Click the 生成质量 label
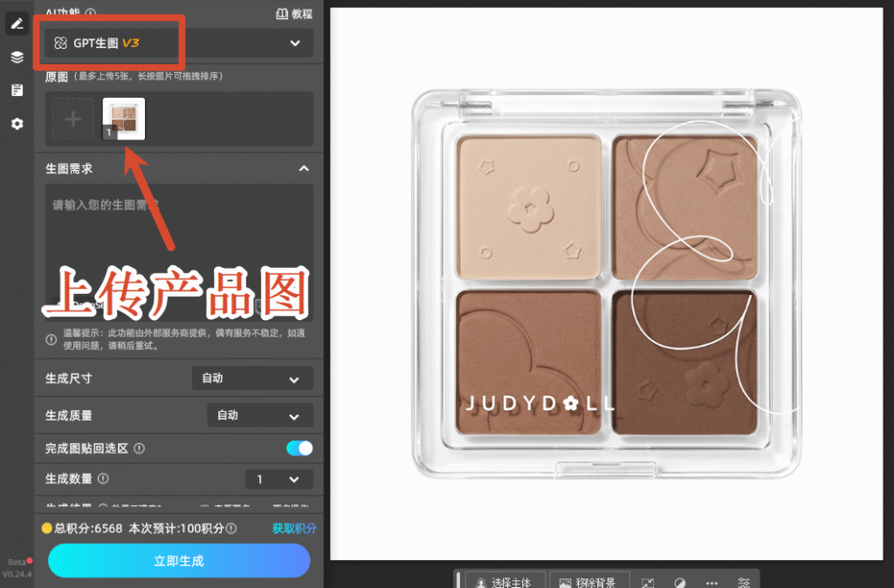Viewport: 894px width, 588px height. point(68,415)
